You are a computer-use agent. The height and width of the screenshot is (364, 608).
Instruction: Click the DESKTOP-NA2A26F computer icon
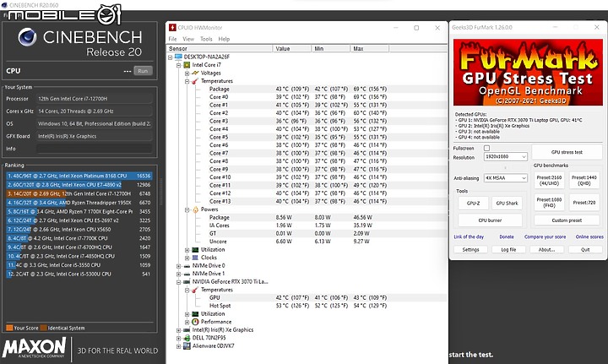[178, 57]
